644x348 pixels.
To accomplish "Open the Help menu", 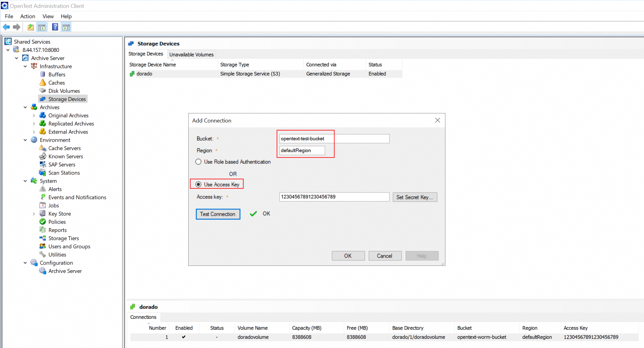I will tap(66, 16).
